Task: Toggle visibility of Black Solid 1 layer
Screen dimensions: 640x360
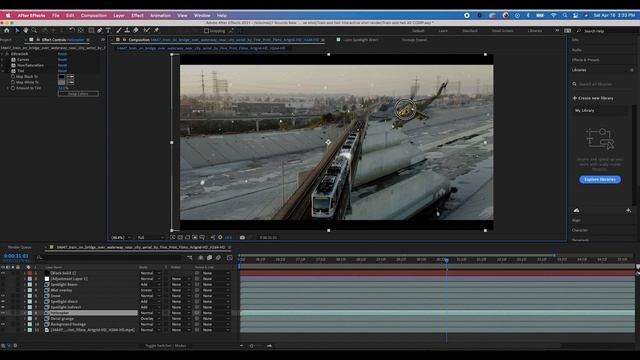Action: coord(3,273)
